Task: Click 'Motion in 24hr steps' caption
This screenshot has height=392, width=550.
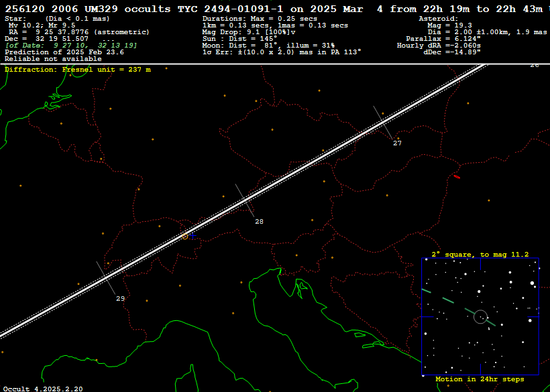Action: (x=480, y=379)
